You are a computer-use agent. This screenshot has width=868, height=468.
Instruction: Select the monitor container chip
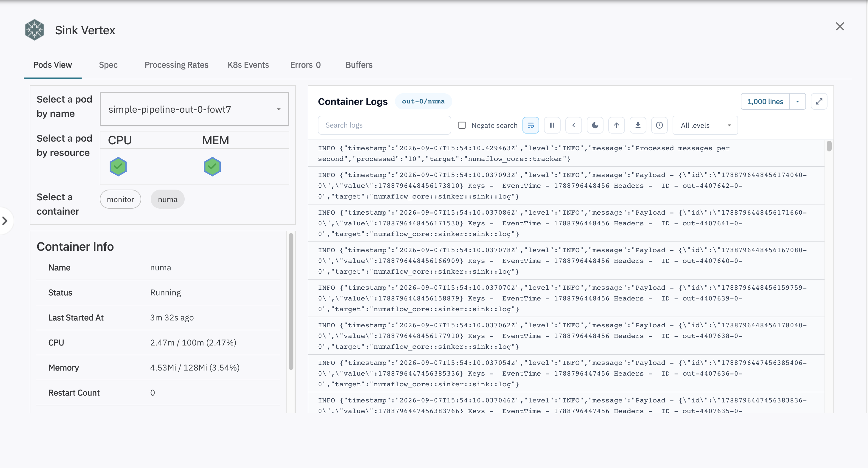120,199
